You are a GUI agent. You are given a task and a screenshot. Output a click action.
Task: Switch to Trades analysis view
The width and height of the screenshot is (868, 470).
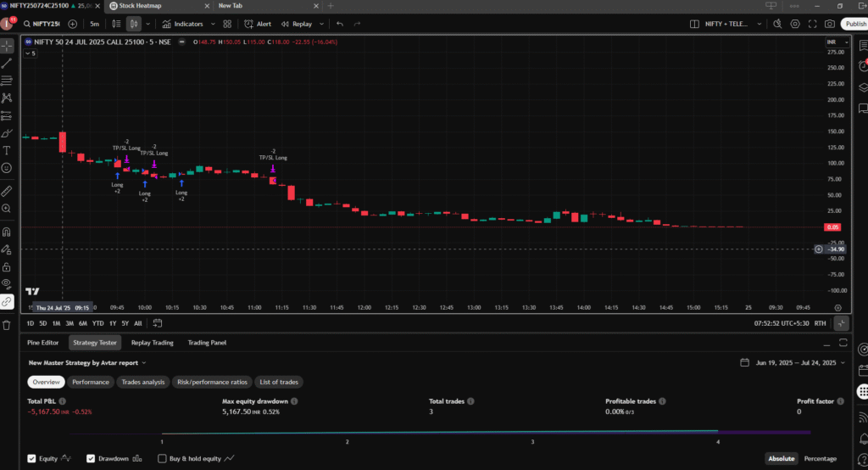coord(142,382)
